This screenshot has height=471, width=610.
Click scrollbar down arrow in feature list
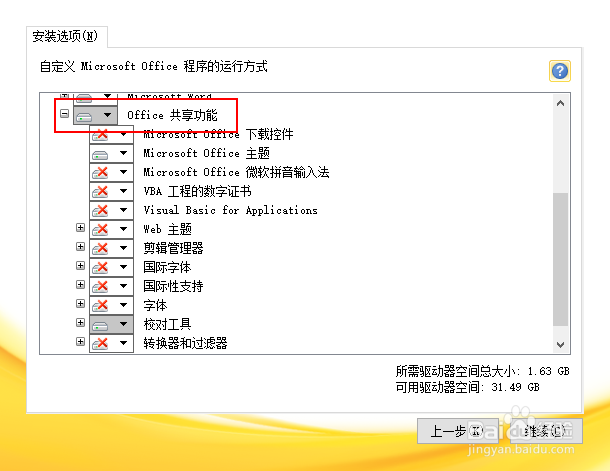[x=561, y=345]
